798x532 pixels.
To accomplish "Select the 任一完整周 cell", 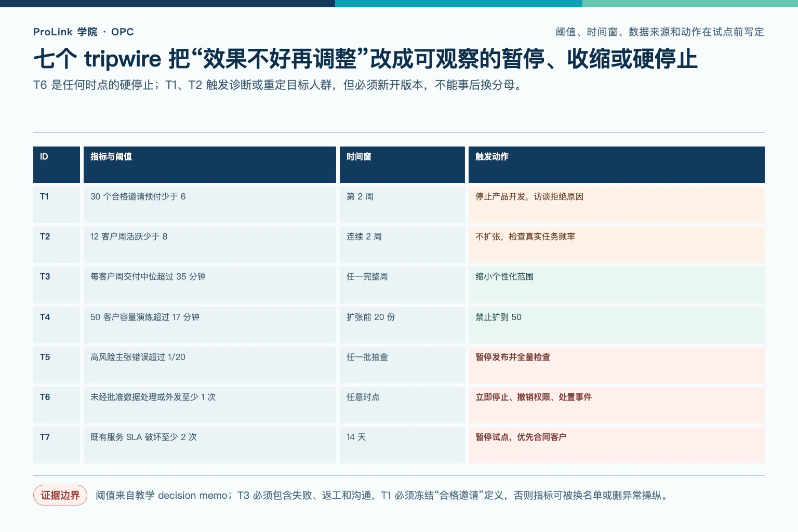I will tap(402, 285).
